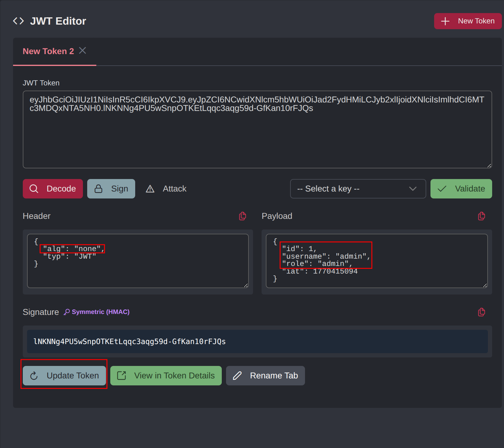504x448 pixels.
Task: Click the signature value text
Action: click(130, 342)
